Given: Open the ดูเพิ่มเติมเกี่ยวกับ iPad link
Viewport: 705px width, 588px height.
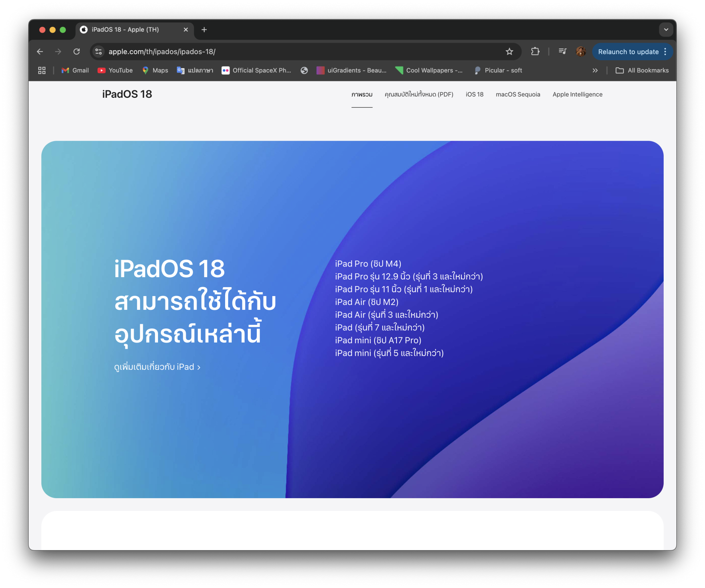Looking at the screenshot, I should tap(157, 367).
